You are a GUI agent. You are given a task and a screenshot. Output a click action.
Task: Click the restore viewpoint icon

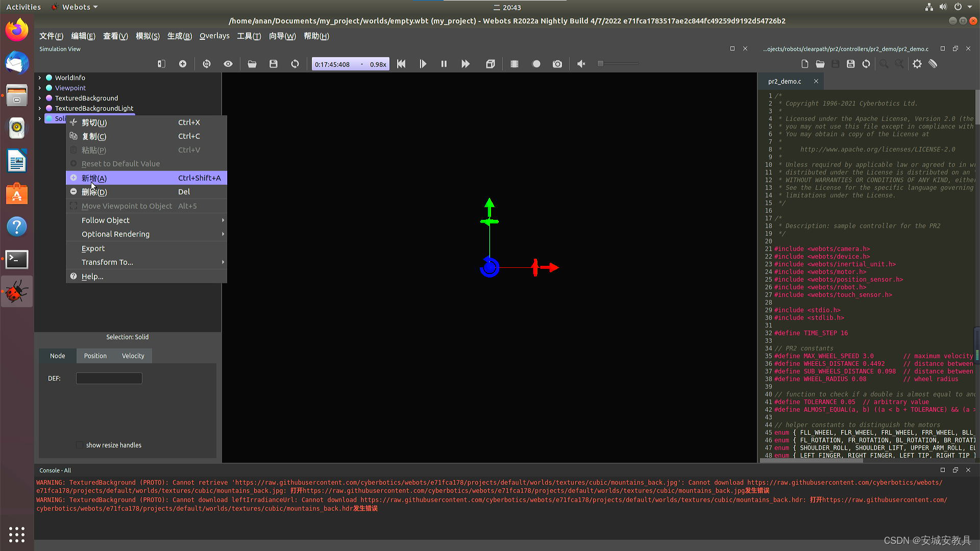[207, 64]
